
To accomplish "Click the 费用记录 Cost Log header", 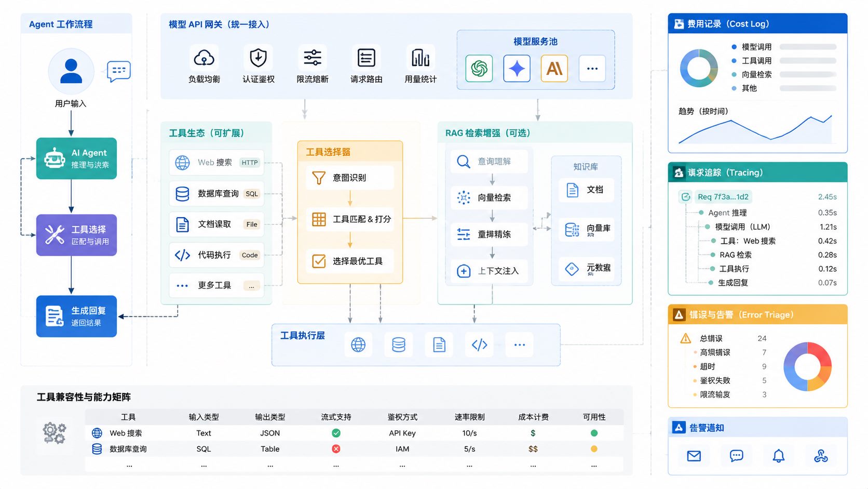I will pos(757,24).
